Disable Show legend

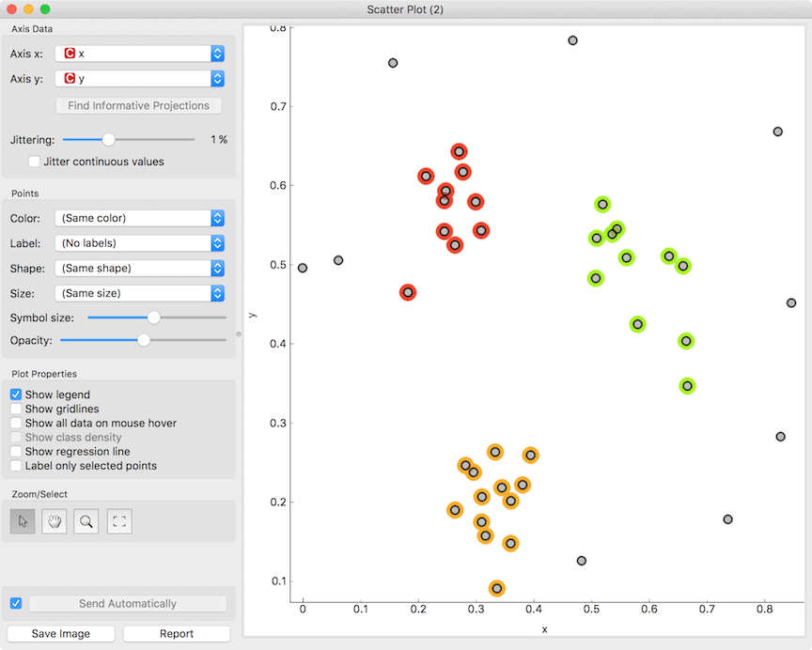pyautogui.click(x=15, y=395)
